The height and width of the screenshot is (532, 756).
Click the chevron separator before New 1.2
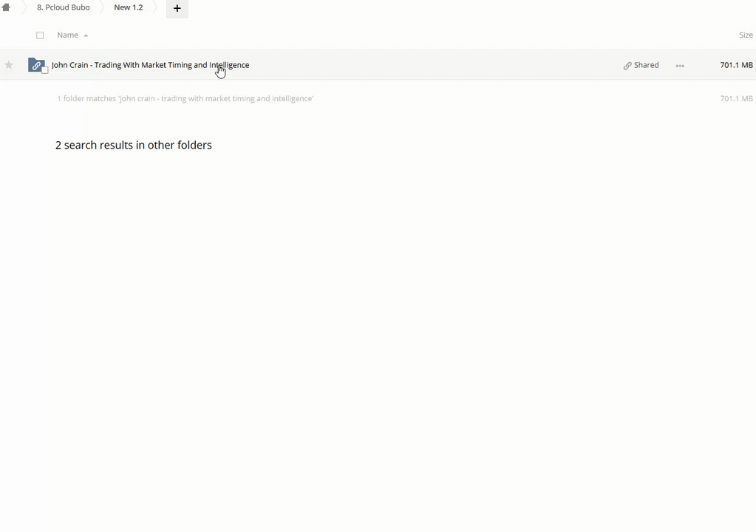pos(102,8)
